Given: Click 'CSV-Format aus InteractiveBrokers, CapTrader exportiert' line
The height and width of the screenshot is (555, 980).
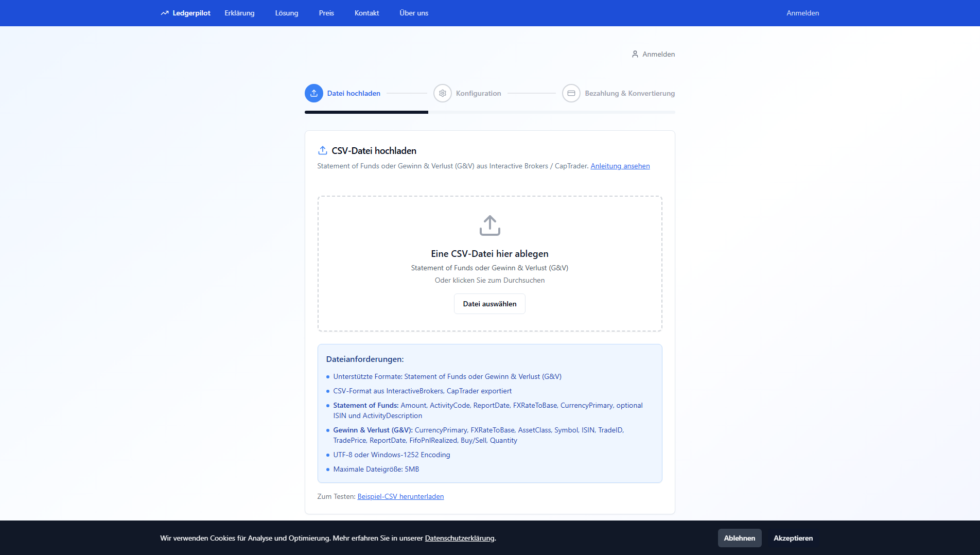Looking at the screenshot, I should (423, 391).
